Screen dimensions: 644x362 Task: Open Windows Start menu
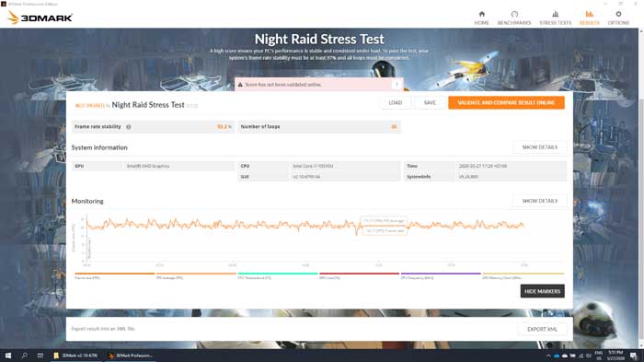[x=7, y=356]
